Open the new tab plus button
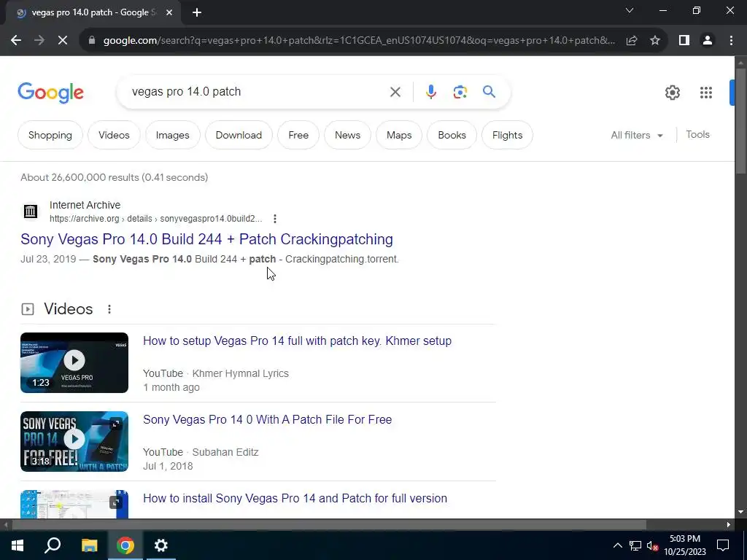This screenshot has width=747, height=560. pyautogui.click(x=197, y=12)
